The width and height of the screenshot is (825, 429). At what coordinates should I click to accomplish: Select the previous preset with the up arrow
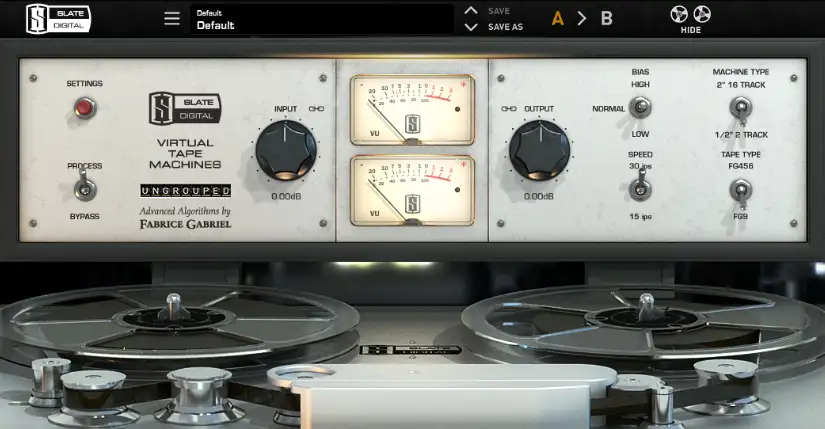click(471, 11)
